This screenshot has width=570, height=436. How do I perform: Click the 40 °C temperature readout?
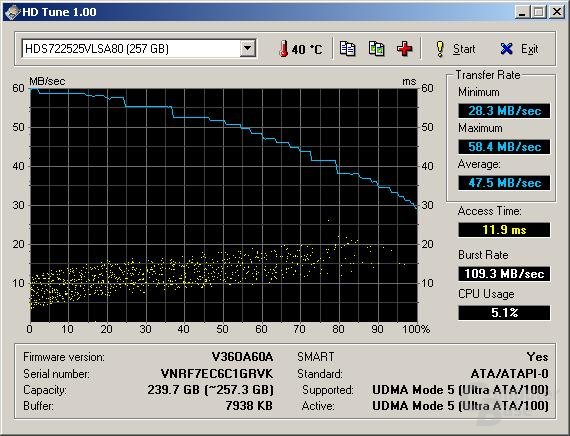[306, 49]
